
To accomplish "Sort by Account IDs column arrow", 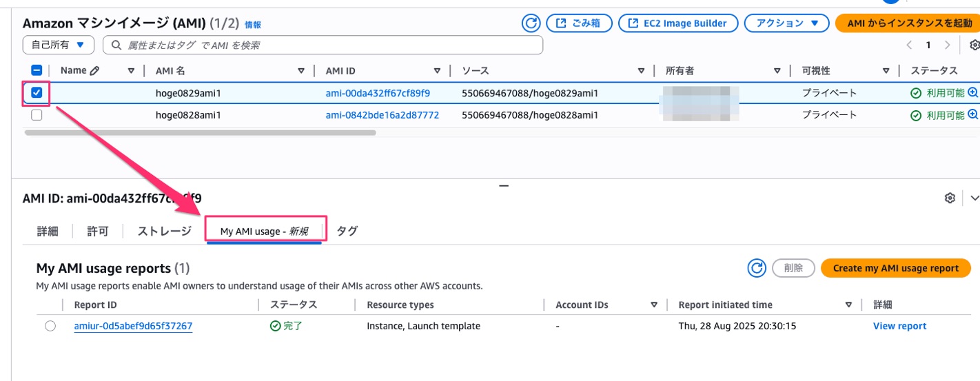I will tap(654, 305).
